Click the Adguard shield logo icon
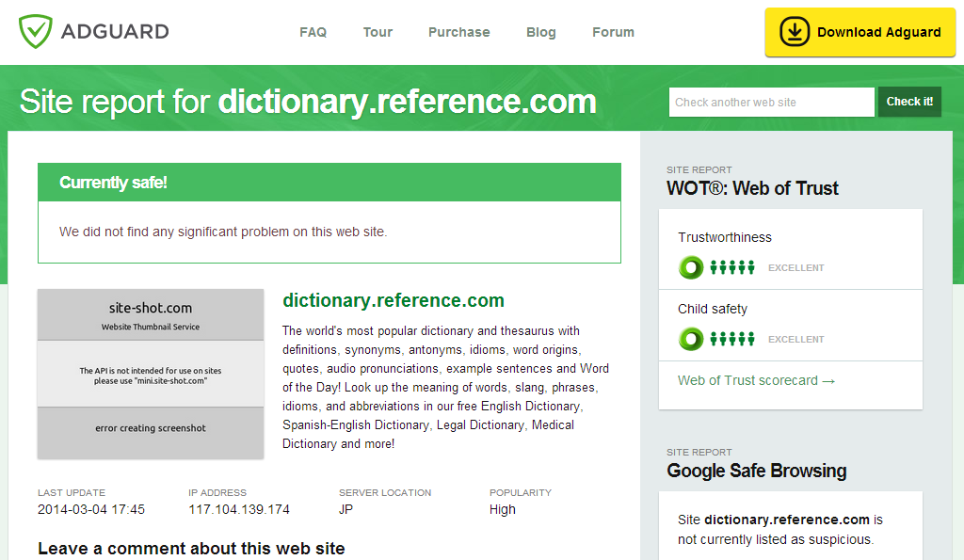This screenshot has width=964, height=560. [37, 31]
